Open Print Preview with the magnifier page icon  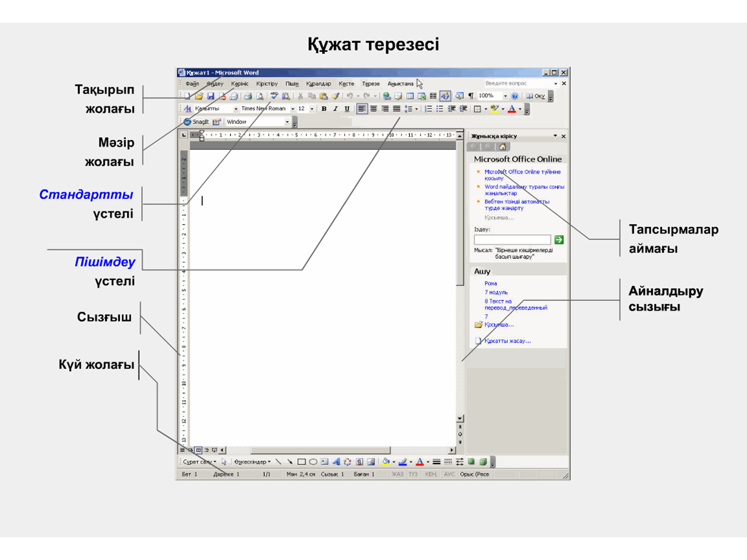260,96
